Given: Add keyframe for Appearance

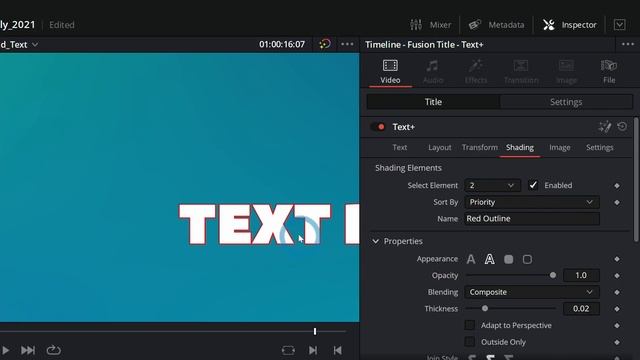Looking at the screenshot, I should pos(617,259).
